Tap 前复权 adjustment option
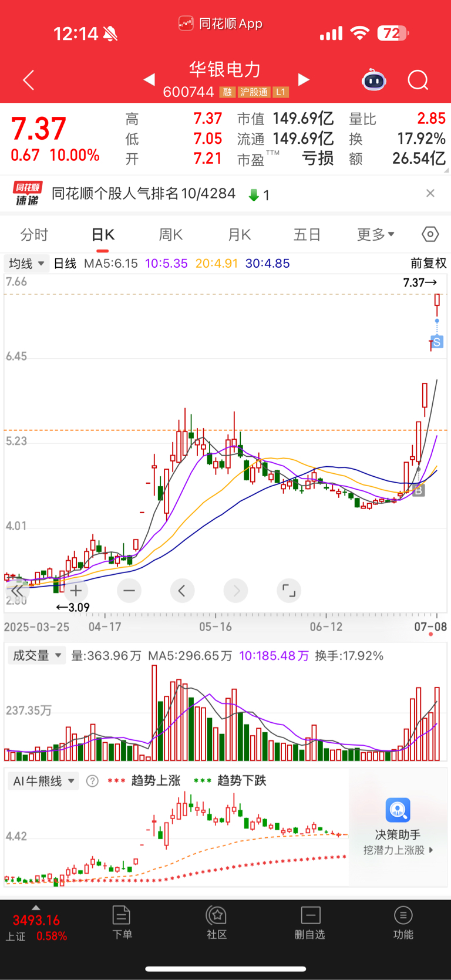Image resolution: width=451 pixels, height=980 pixels. (428, 264)
